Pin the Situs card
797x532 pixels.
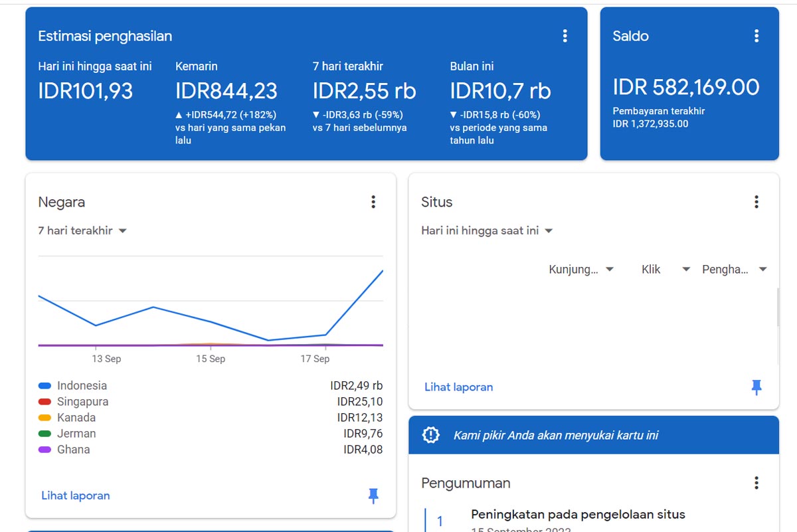tap(756, 387)
